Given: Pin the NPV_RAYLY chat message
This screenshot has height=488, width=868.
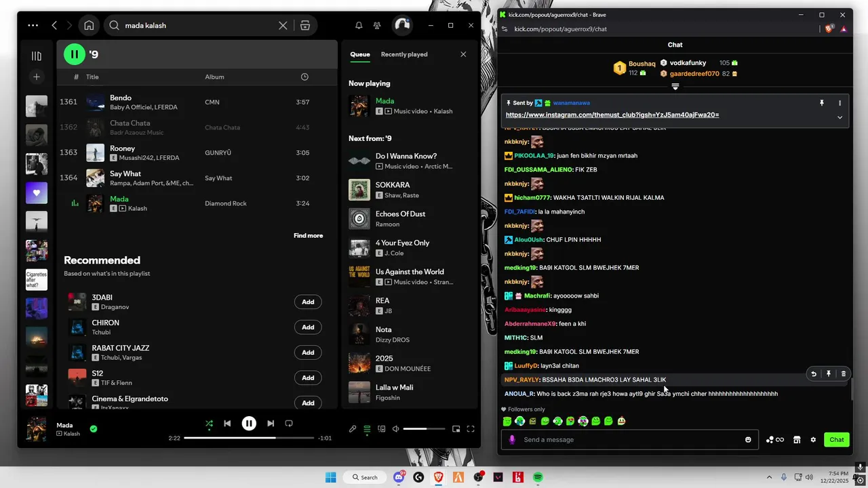Looking at the screenshot, I should coord(829,373).
